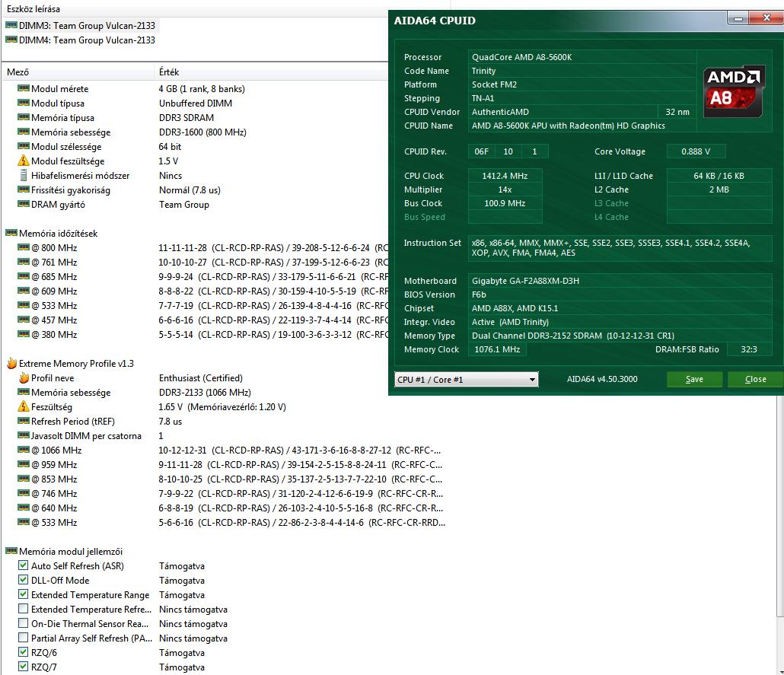Select row @ 853 MHz 8-10-10-25 timings
The image size is (784, 675).
click(230, 479)
